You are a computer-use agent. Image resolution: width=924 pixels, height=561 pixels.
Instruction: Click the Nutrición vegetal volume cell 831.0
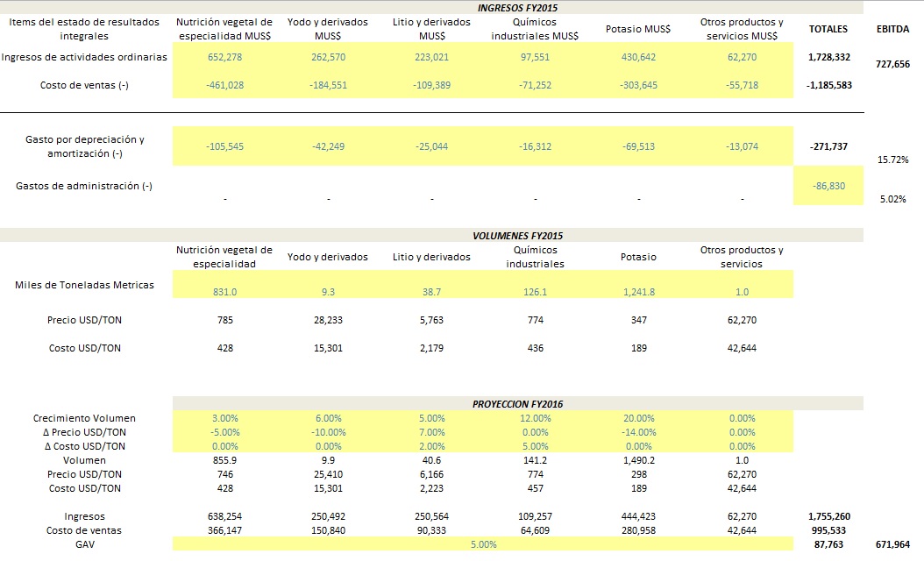point(224,292)
